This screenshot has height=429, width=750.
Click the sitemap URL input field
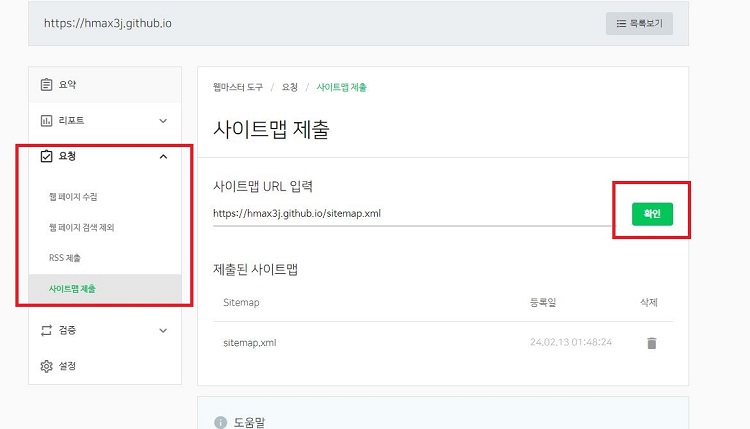(x=412, y=214)
